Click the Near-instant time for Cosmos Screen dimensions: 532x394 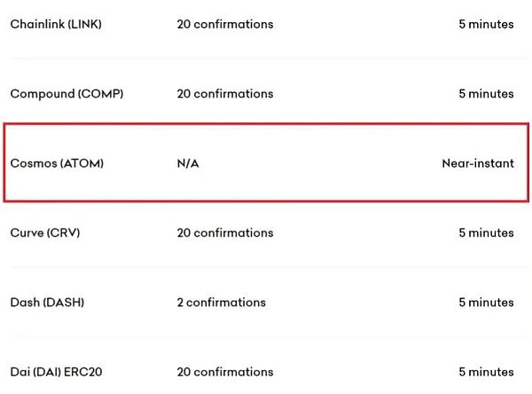point(477,163)
